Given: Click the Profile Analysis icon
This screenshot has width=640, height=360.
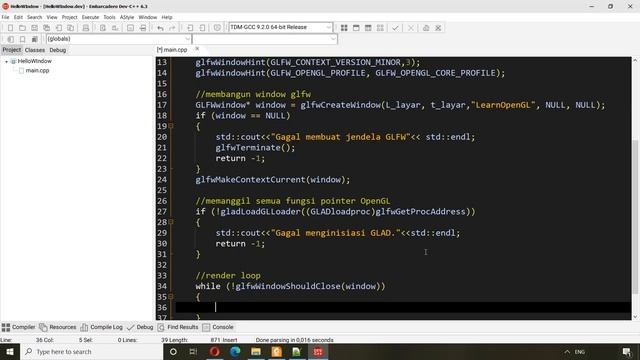Looking at the screenshot, I should tap(426, 28).
